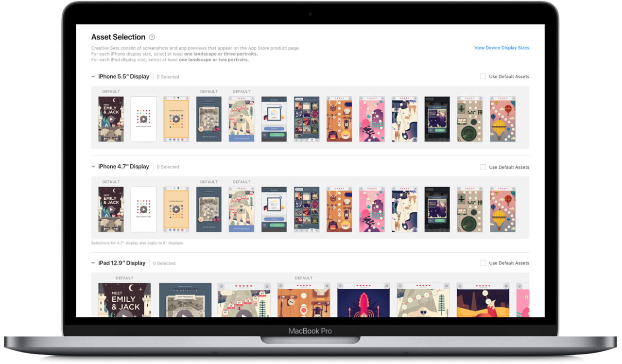The image size is (622, 364).
Task: Play the yellow-background app preview in 5.5" row
Action: click(x=176, y=119)
